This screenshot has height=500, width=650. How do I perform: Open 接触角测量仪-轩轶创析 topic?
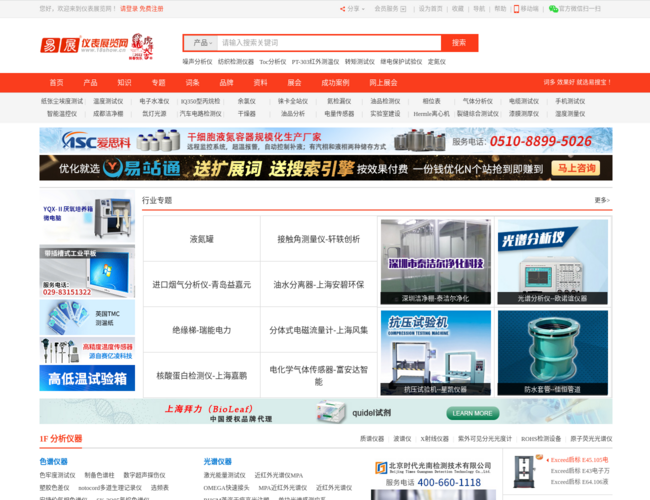pos(319,239)
